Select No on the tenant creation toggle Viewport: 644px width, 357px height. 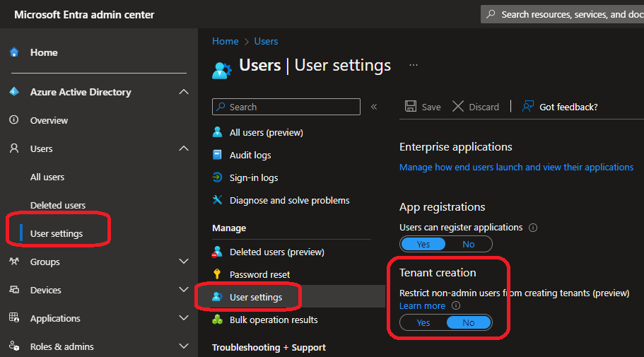[469, 322]
